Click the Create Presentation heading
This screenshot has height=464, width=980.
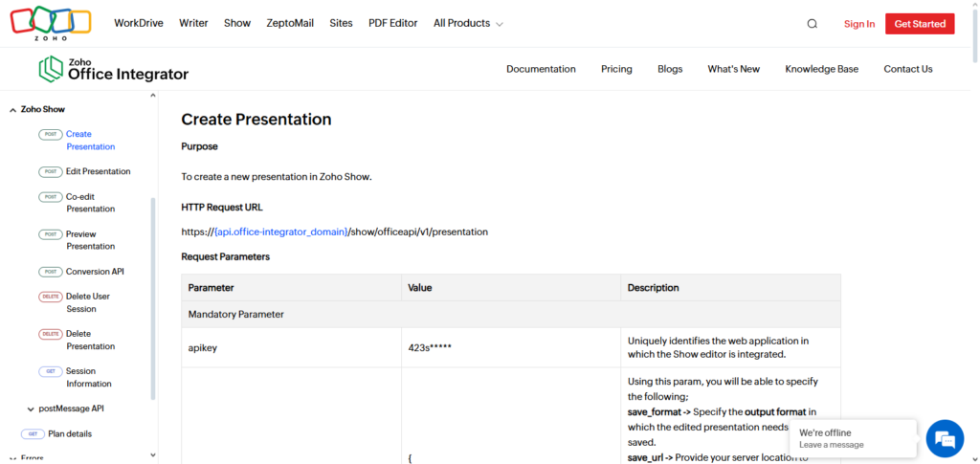coord(256,120)
